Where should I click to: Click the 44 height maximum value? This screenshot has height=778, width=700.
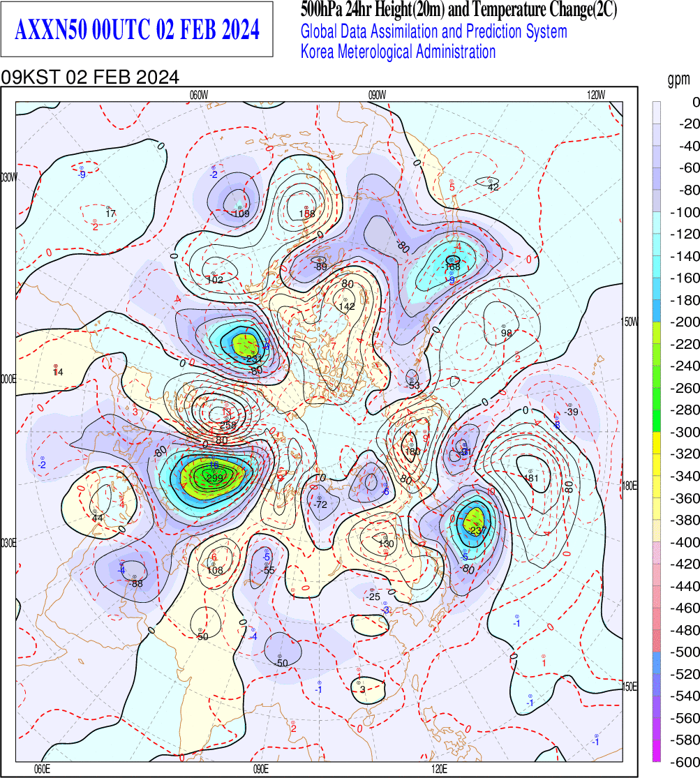coord(97,518)
